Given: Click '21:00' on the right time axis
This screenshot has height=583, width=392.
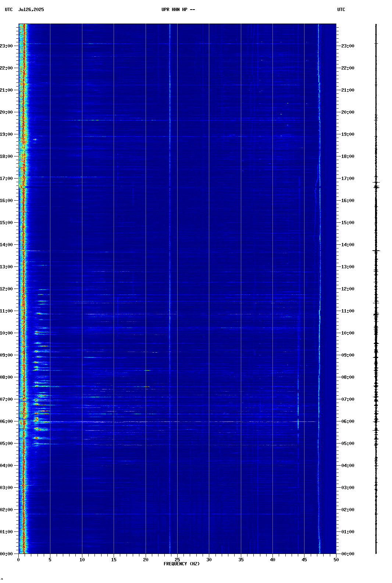Looking at the screenshot, I should (x=348, y=90).
